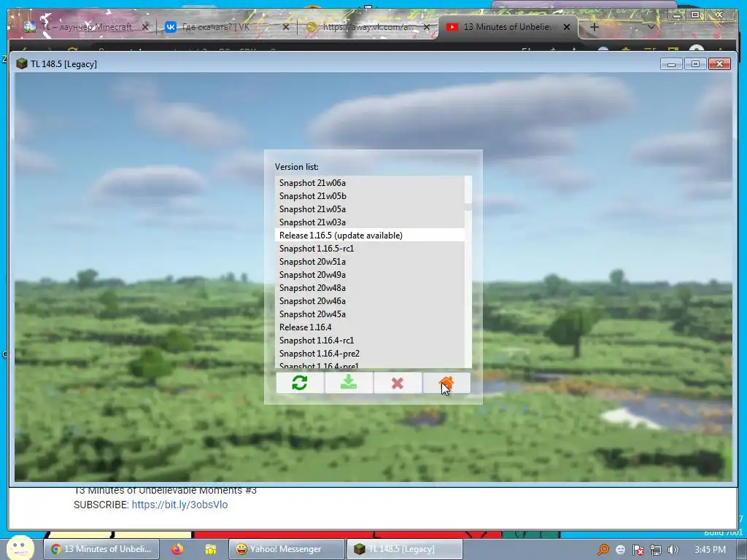This screenshot has height=560, width=747.
Task: Click Chrome 13 Minutes taskbar button
Action: tap(102, 549)
